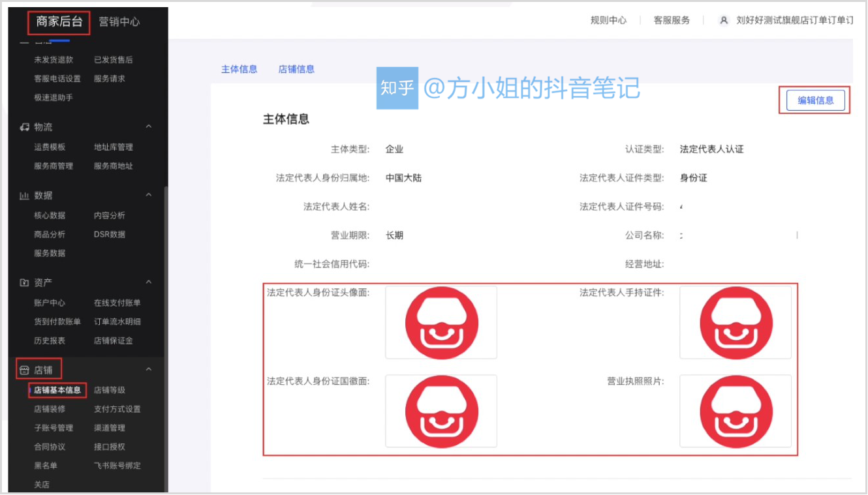Open 已发货售后 menu item

coord(114,60)
